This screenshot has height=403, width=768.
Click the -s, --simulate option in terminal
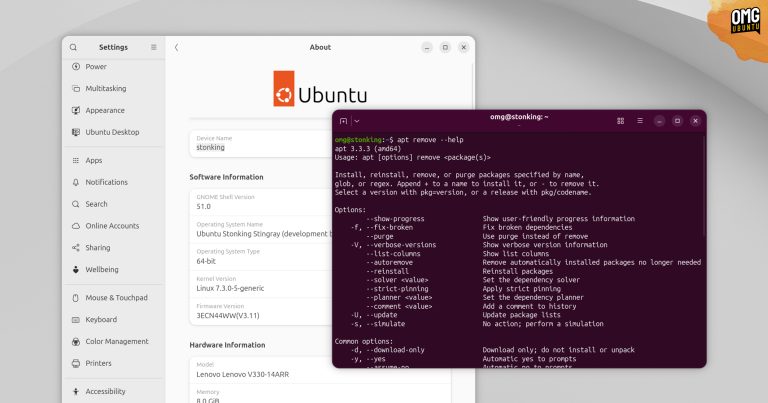coord(378,324)
